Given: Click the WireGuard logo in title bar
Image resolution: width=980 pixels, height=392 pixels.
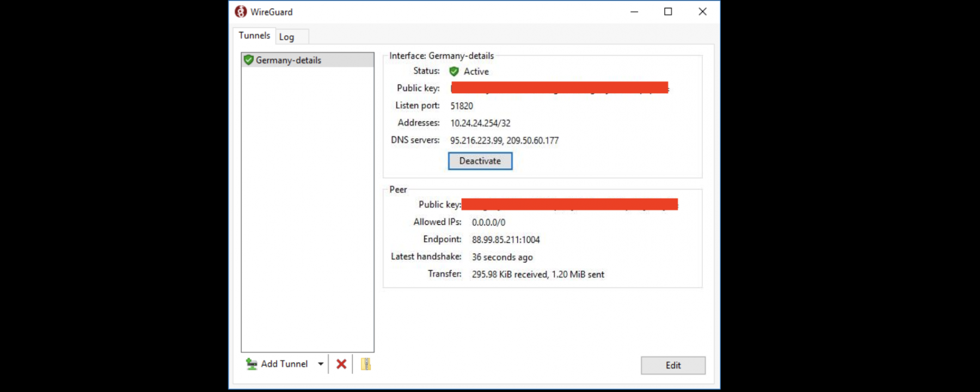Looking at the screenshot, I should click(x=241, y=11).
